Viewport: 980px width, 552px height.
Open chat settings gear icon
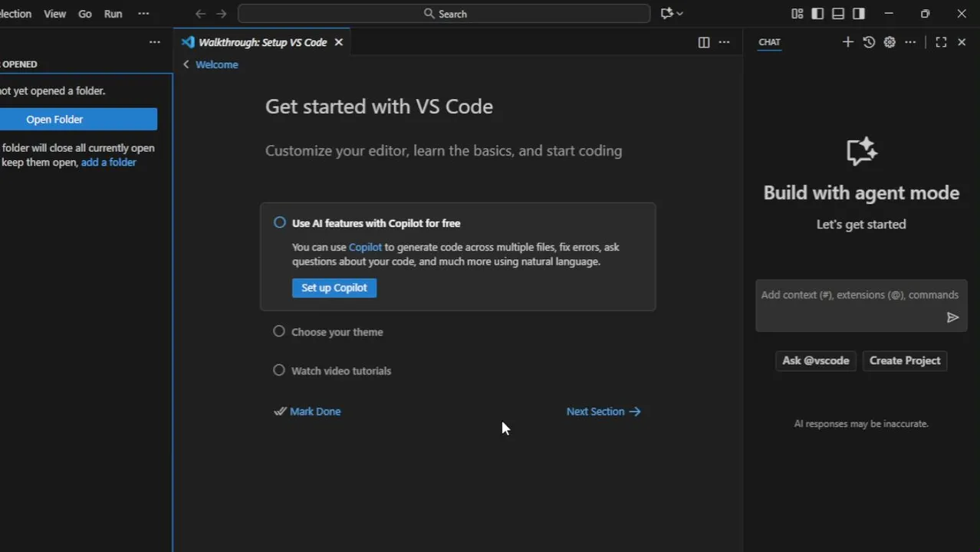pos(890,42)
